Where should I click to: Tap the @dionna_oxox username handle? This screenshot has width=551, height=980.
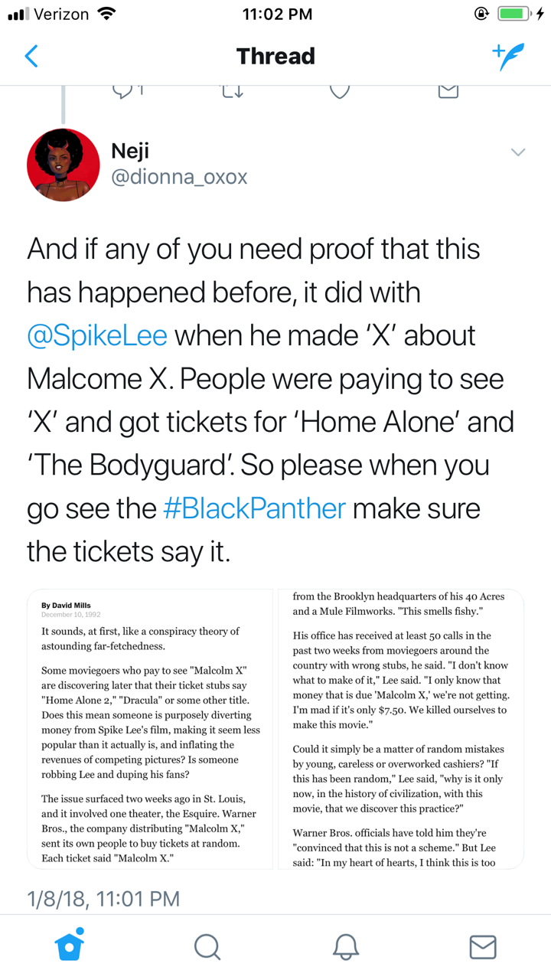click(179, 177)
